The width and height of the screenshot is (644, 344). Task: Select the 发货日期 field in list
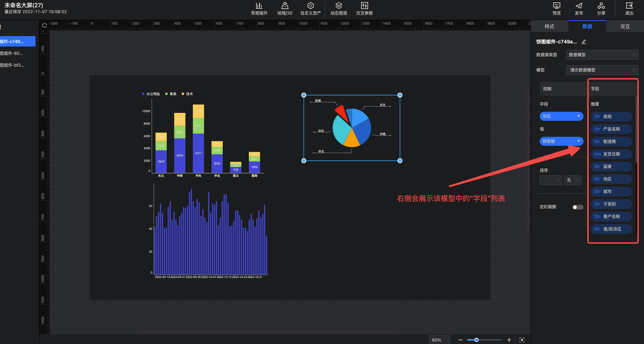tap(611, 154)
